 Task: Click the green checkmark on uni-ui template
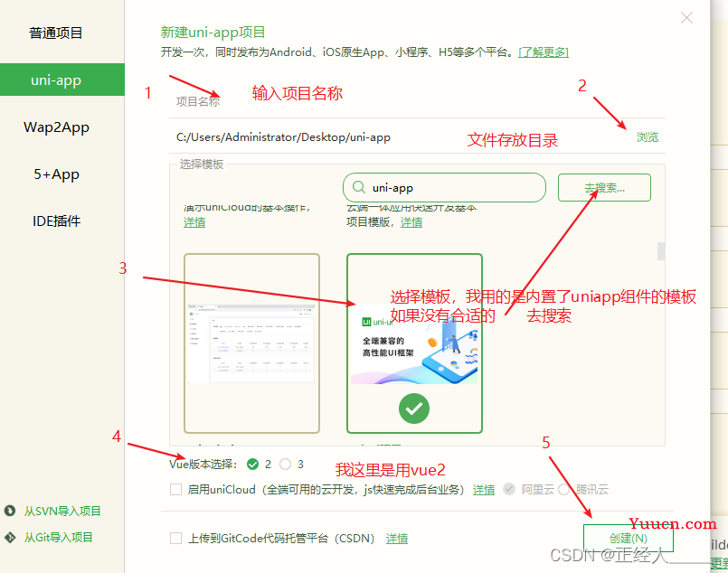coord(414,409)
